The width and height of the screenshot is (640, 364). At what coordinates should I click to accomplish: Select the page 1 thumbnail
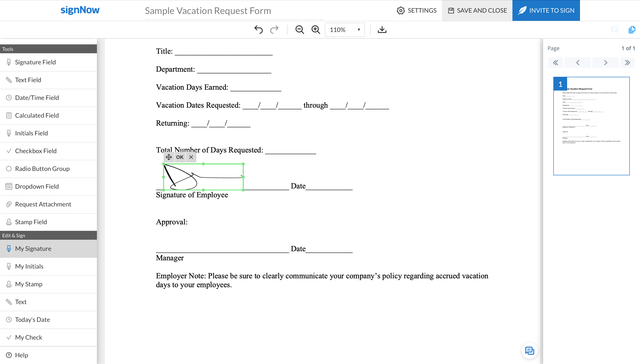(x=591, y=126)
